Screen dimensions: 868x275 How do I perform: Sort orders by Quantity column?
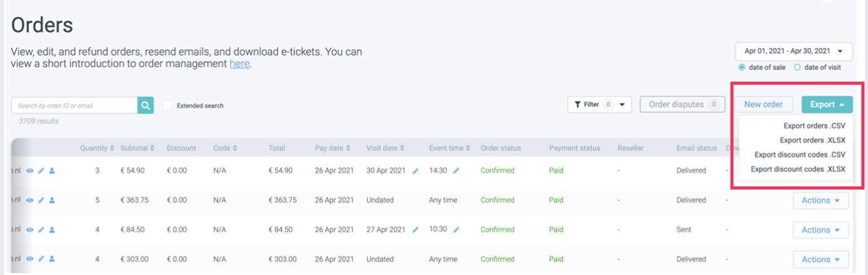click(97, 148)
